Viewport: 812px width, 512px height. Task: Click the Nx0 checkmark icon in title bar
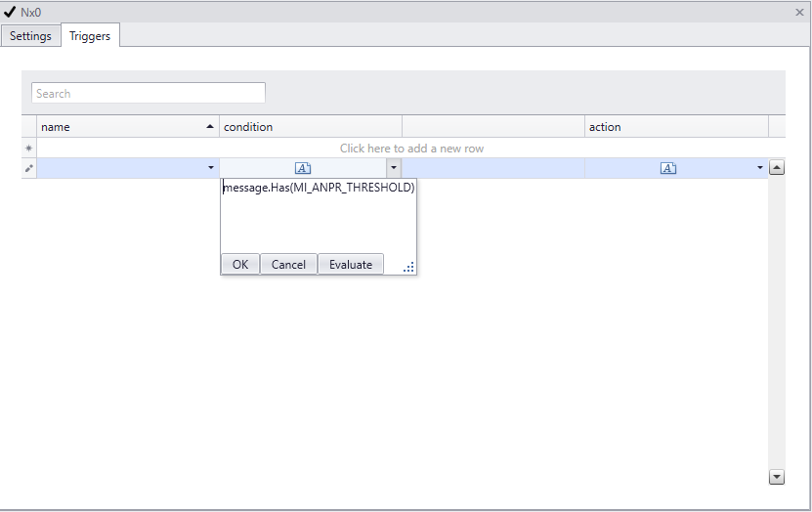[10, 12]
